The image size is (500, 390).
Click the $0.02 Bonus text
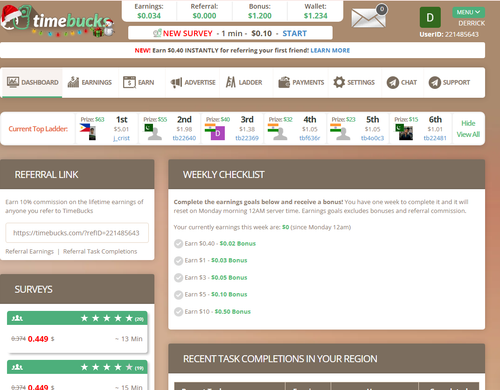tap(238, 244)
